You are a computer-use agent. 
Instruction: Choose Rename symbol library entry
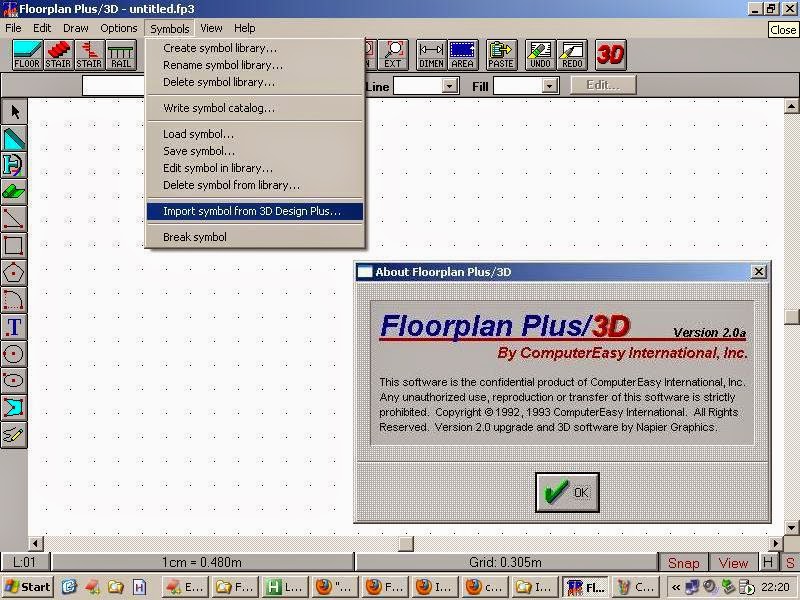coord(255,65)
